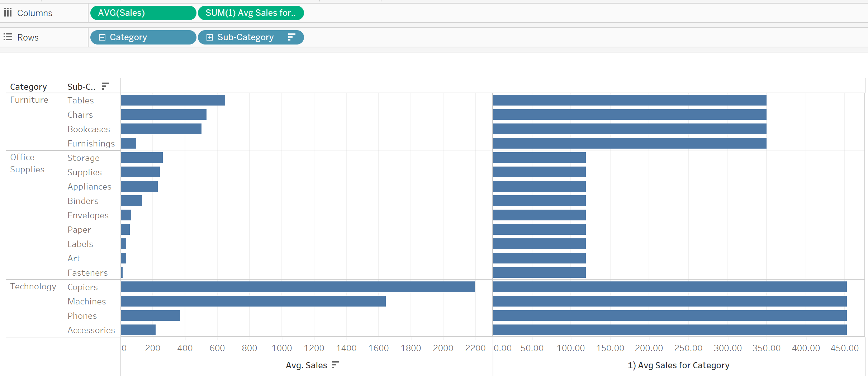Select the Sub-Category pill on Rows shelf
The width and height of the screenshot is (868, 383).
251,37
